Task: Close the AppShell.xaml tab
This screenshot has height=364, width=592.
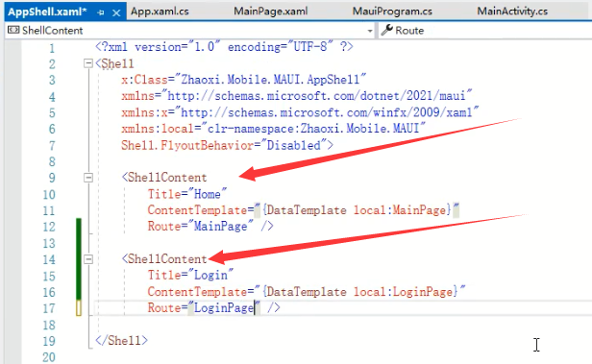Action: 116,12
